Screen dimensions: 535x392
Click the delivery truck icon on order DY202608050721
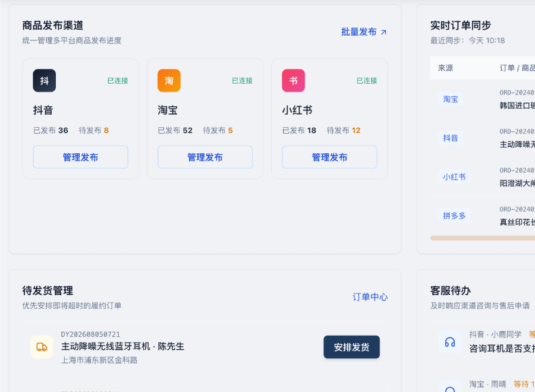pos(42,347)
